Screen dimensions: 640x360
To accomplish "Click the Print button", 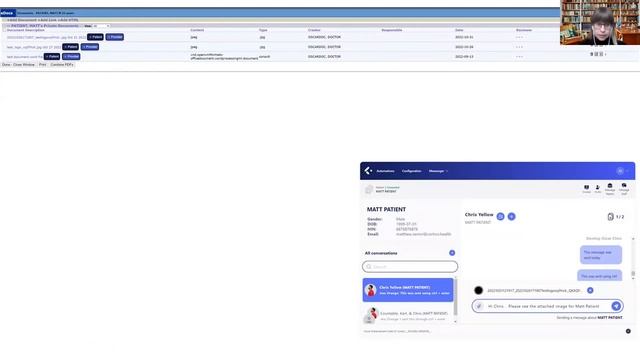I will (x=42, y=65).
